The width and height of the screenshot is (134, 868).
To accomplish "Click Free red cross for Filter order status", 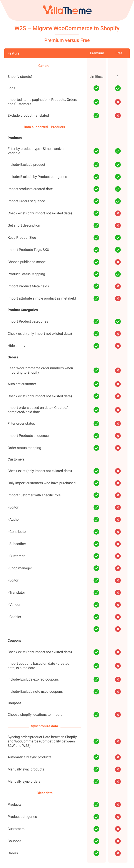I will (118, 424).
